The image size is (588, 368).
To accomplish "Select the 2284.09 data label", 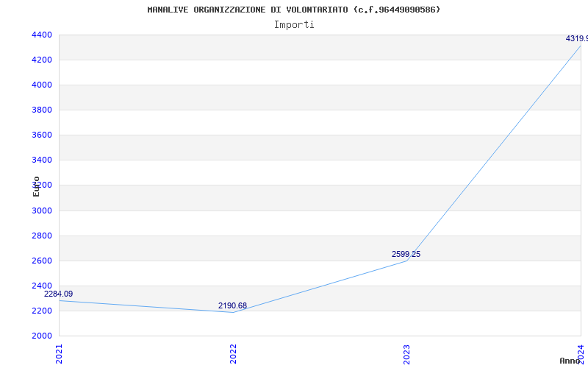I will pyautogui.click(x=59, y=294).
